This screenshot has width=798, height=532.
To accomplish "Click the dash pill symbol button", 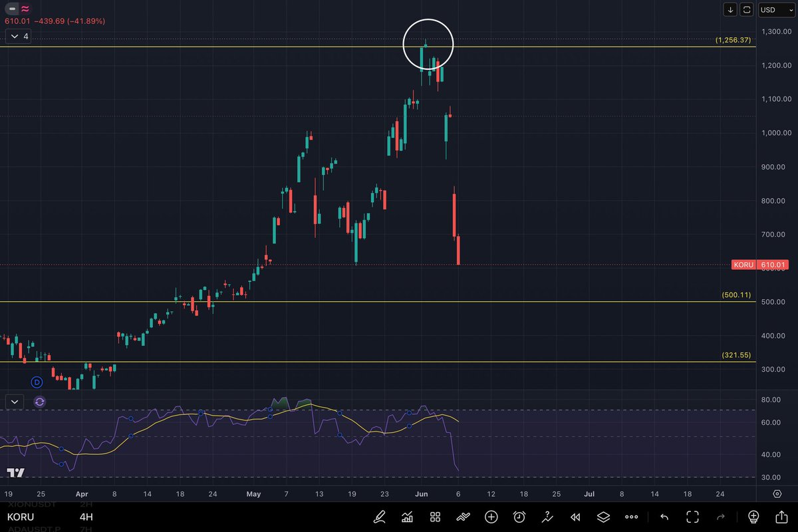I will [11, 9].
